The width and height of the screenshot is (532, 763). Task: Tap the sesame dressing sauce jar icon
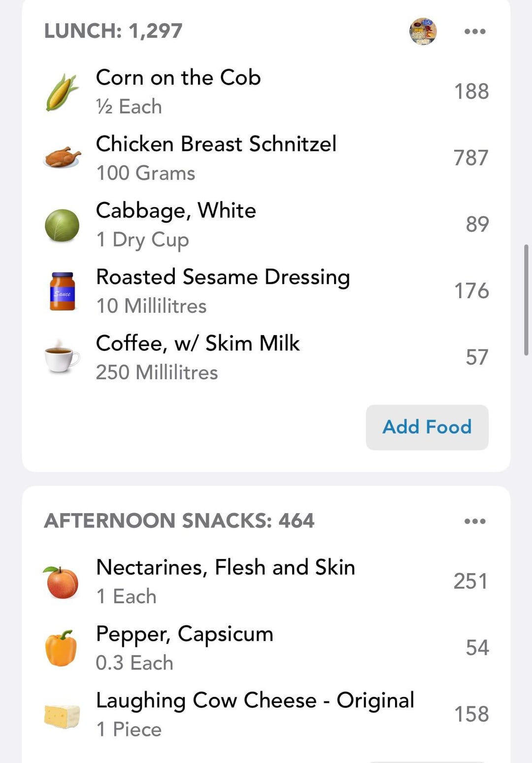coord(63,291)
